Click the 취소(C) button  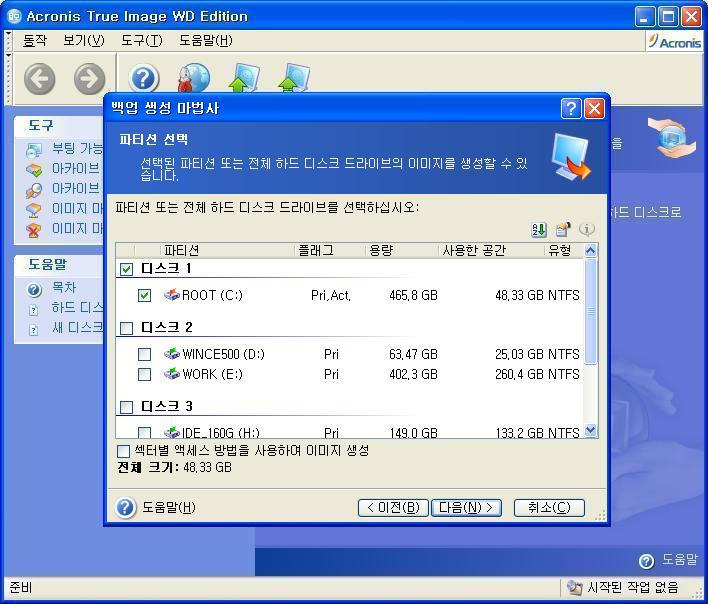(549, 508)
